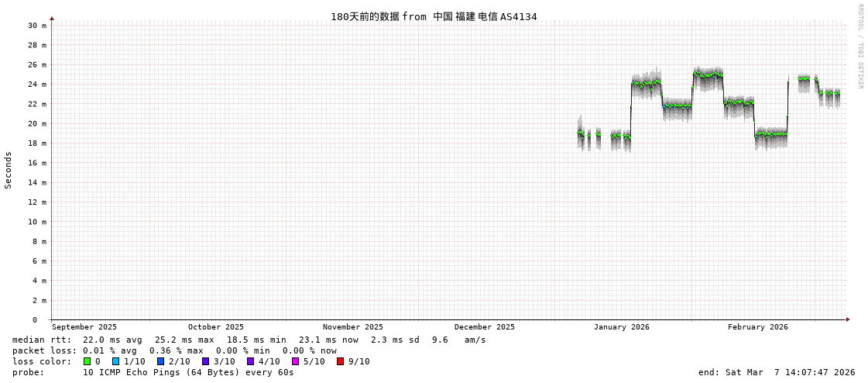Click the packet loss statistics line
868x383 pixels.
tap(174, 350)
